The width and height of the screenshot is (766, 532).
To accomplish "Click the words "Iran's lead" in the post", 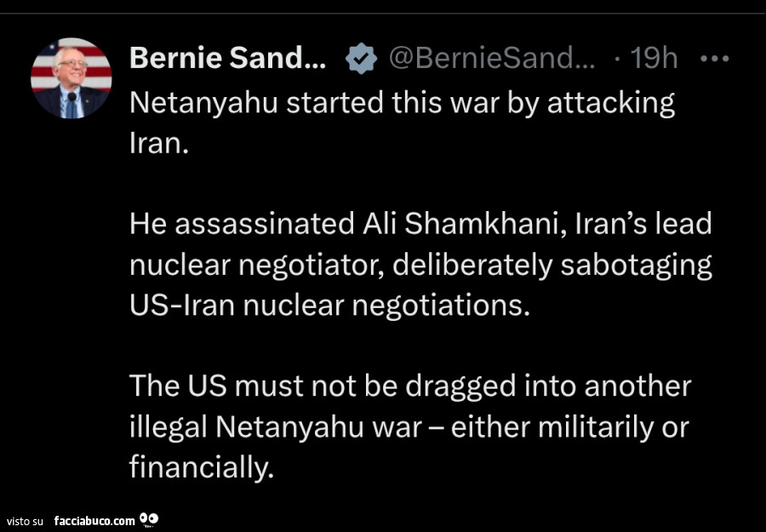I will click(643, 224).
